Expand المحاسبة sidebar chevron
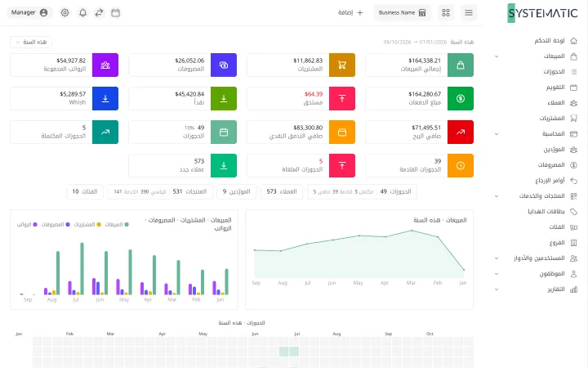The image size is (588, 368). tap(497, 133)
